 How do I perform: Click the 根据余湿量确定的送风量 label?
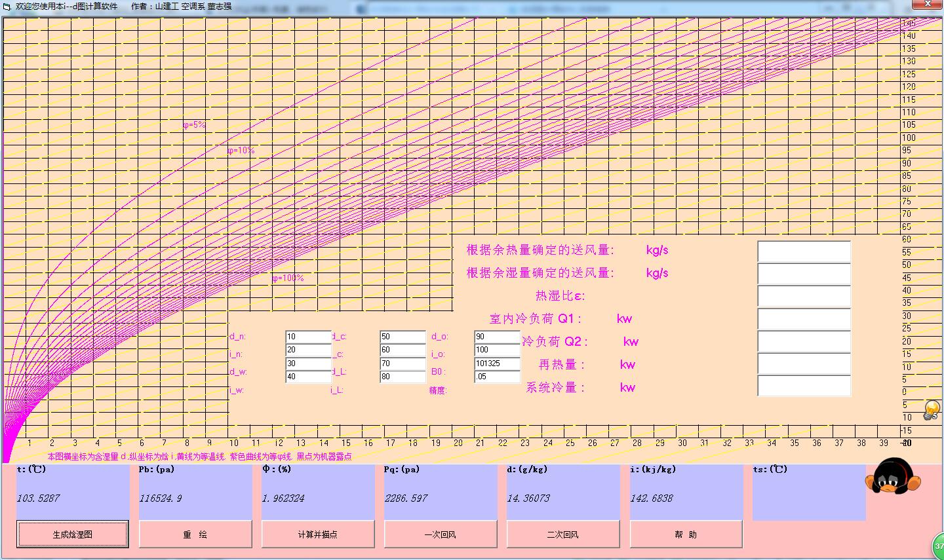pyautogui.click(x=540, y=273)
